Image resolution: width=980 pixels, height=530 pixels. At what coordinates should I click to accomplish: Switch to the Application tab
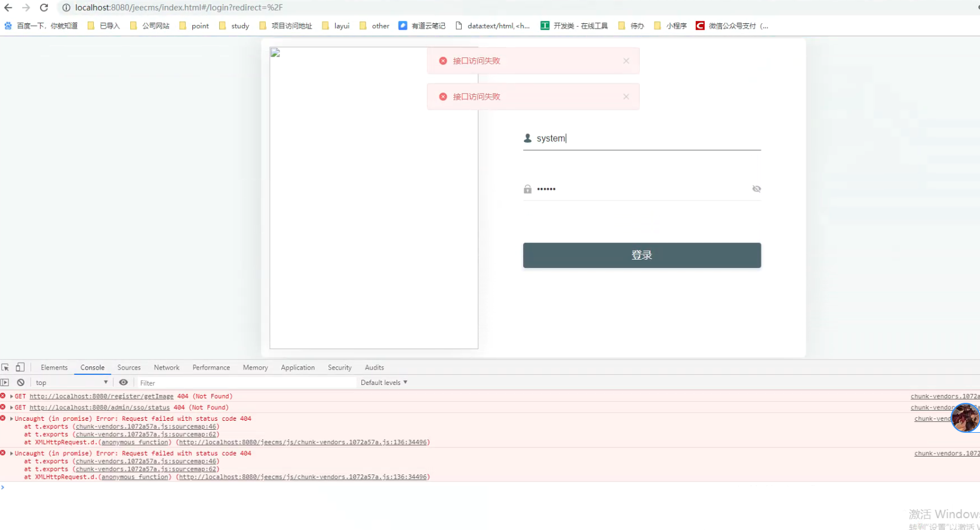[x=298, y=368]
